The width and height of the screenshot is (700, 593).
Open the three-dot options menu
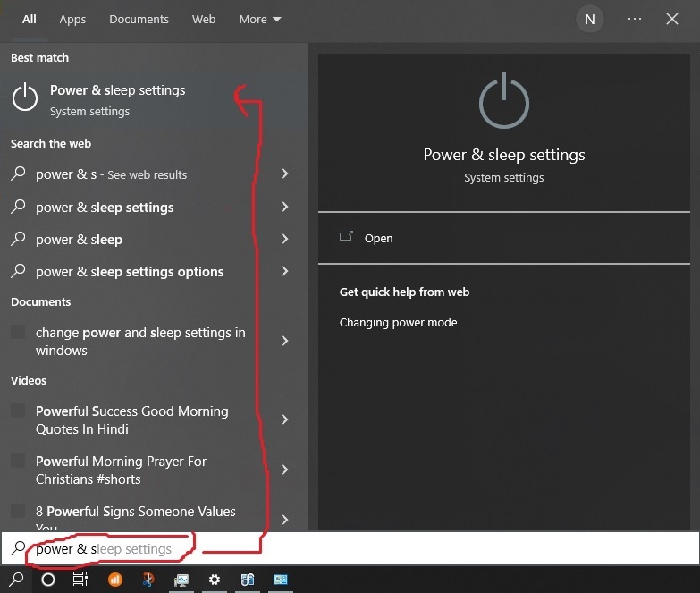(635, 19)
